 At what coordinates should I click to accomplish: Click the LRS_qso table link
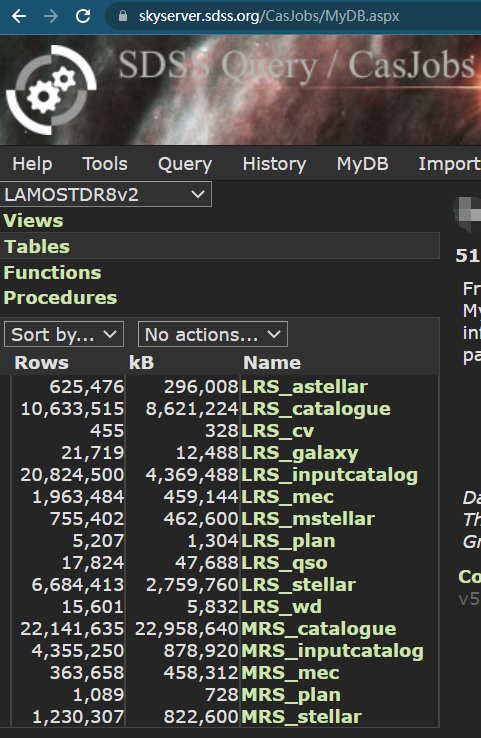(284, 563)
